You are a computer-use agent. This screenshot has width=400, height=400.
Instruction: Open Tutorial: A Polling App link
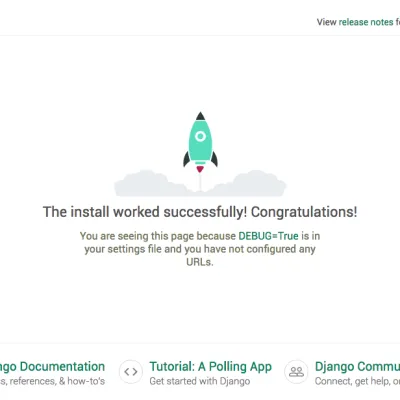tap(210, 366)
